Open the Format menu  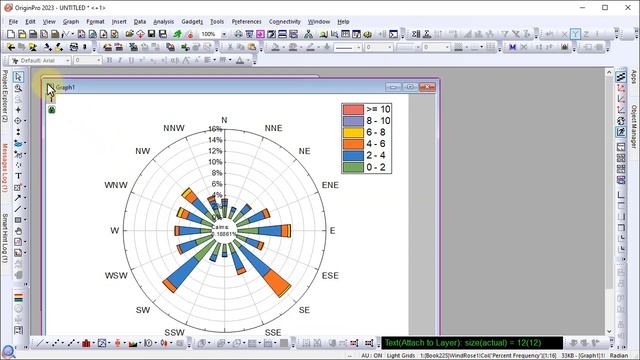tap(96, 22)
